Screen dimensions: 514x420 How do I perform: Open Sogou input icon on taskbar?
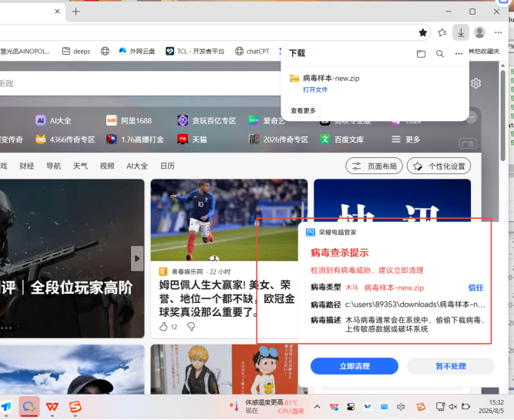click(75, 407)
